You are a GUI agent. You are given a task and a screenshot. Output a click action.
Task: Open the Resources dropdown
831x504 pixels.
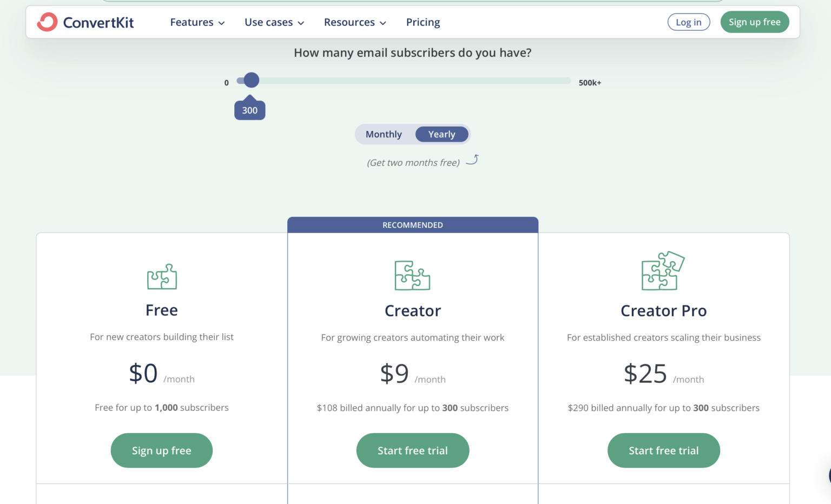click(354, 22)
